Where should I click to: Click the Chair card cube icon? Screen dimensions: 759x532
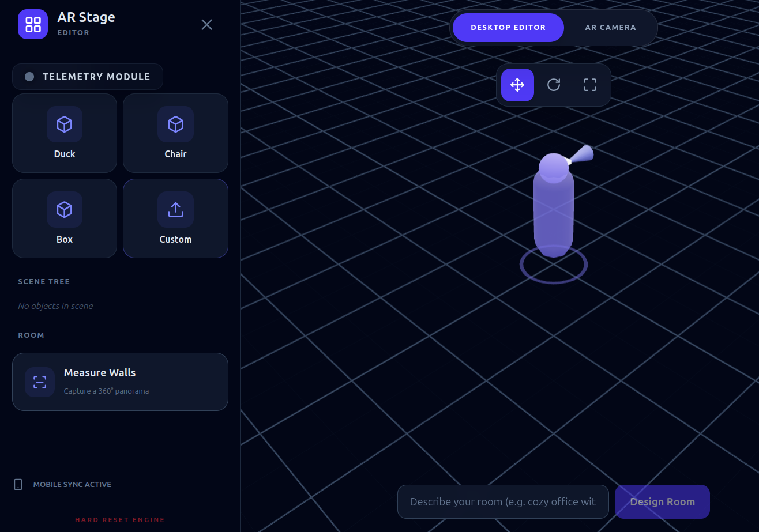tap(175, 124)
